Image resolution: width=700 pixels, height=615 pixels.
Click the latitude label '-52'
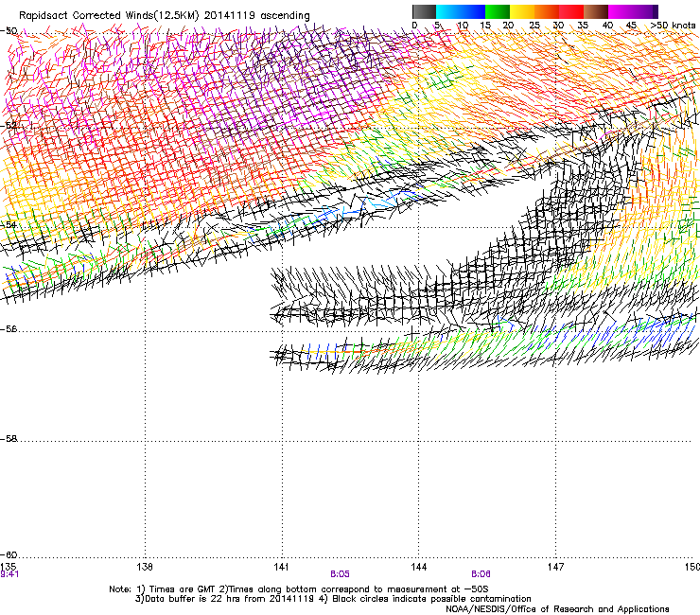[x=9, y=126]
